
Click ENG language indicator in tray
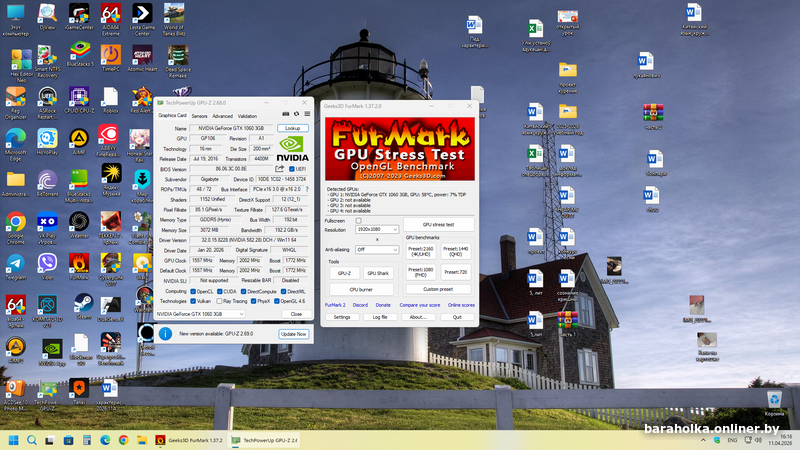[732, 440]
